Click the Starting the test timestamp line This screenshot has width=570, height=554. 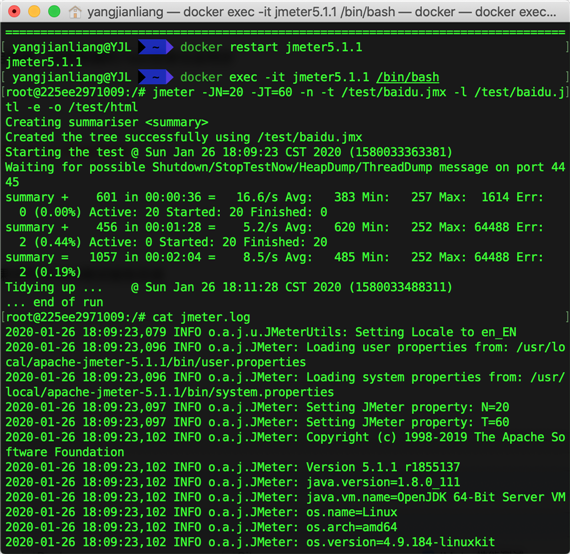pyautogui.click(x=229, y=152)
